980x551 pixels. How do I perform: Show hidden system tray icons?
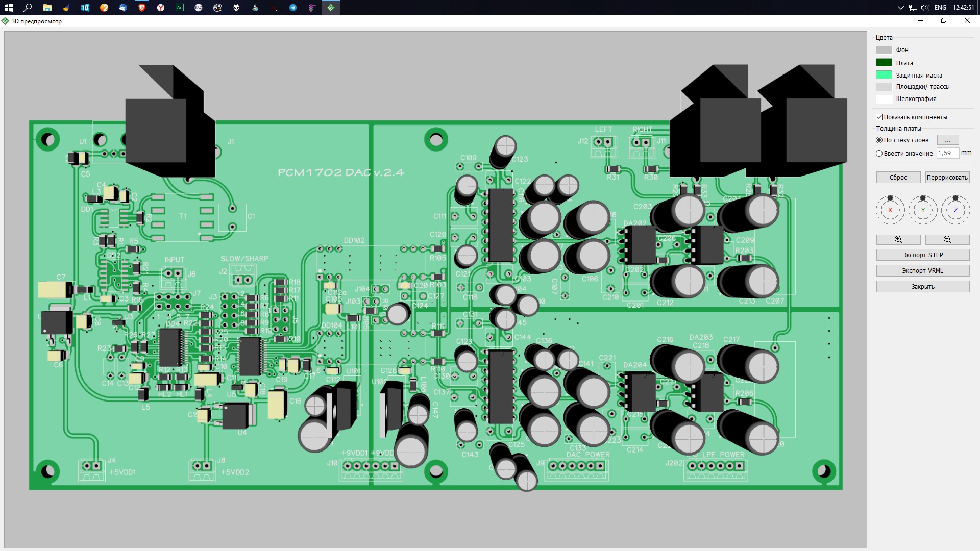tap(901, 8)
